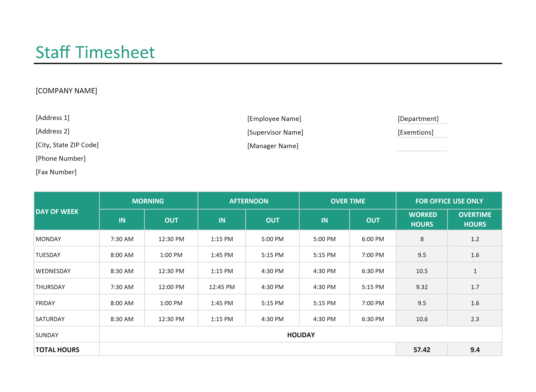Select the TUESDAY row label

[x=48, y=255]
